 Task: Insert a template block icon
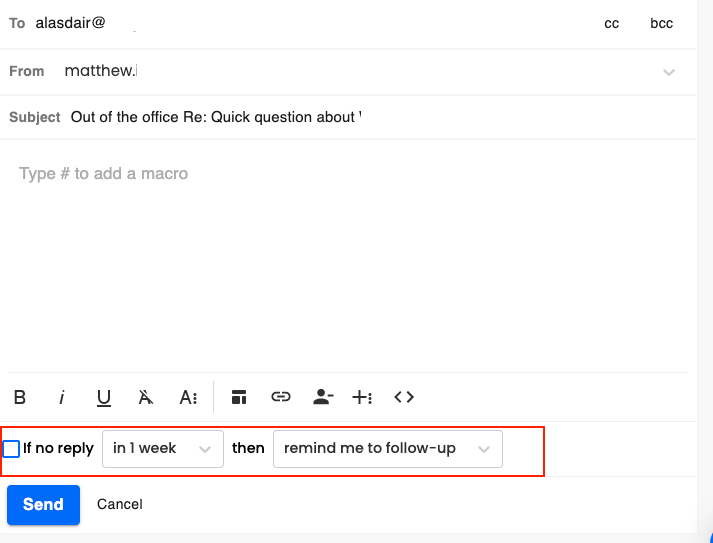point(239,397)
